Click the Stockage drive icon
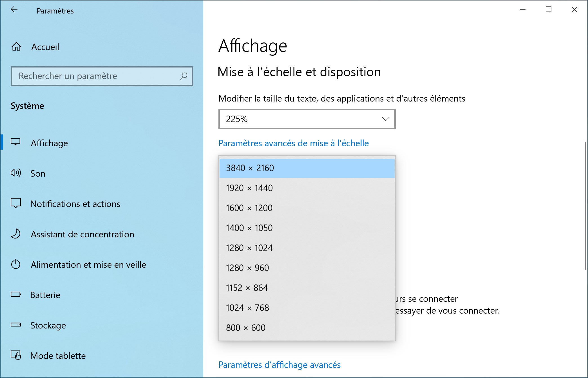Image resolution: width=588 pixels, height=378 pixels. pos(16,325)
